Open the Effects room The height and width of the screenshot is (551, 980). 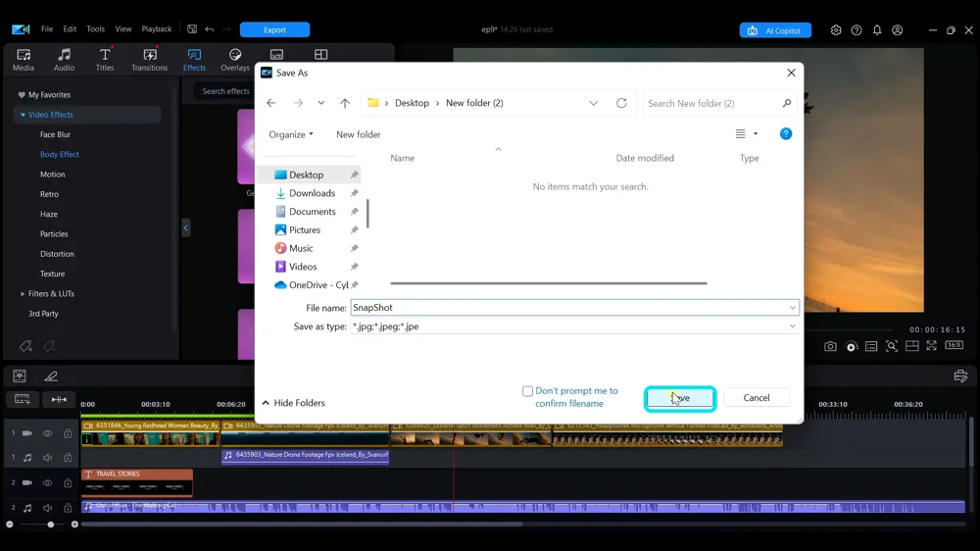click(x=194, y=60)
